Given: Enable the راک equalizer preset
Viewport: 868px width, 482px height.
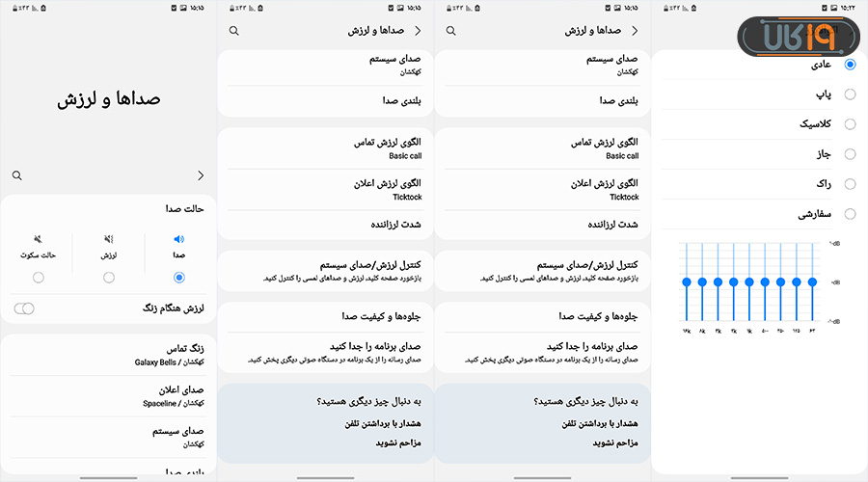Looking at the screenshot, I should (850, 184).
